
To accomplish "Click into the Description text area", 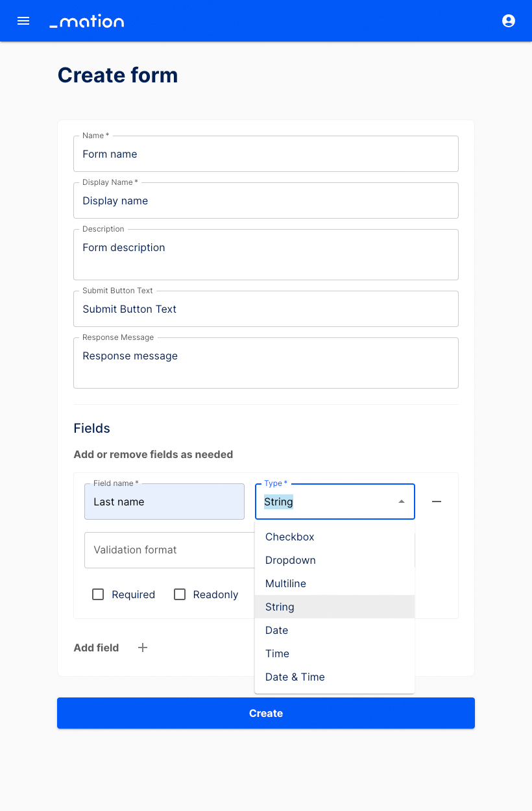I will pyautogui.click(x=266, y=254).
